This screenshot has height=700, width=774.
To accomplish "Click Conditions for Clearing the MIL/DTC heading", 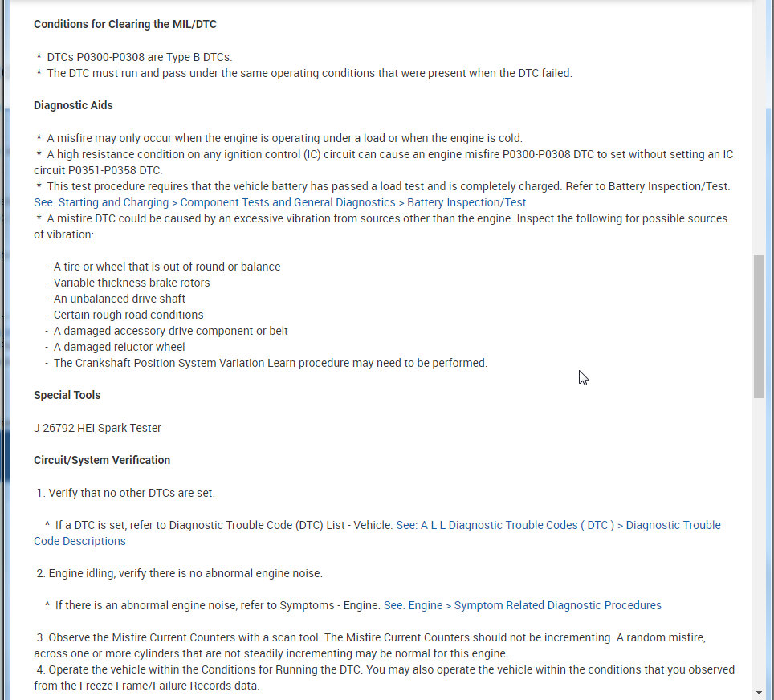I will pos(124,24).
